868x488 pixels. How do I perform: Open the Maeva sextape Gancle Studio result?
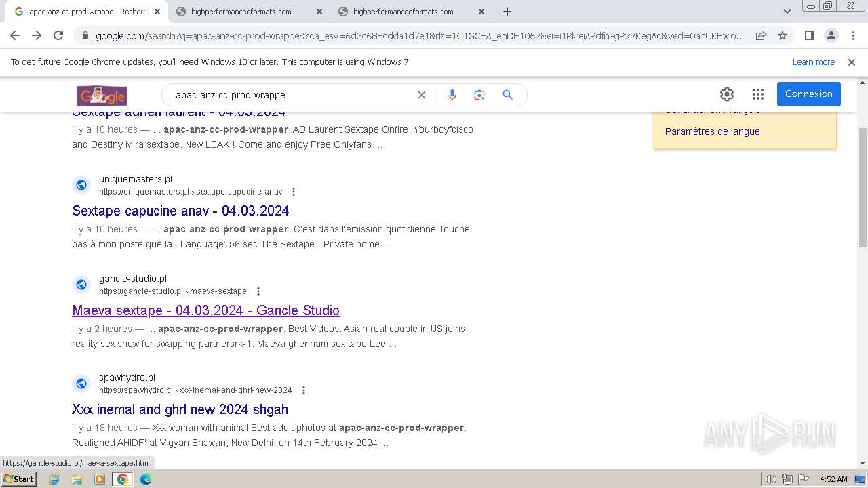[x=205, y=310]
